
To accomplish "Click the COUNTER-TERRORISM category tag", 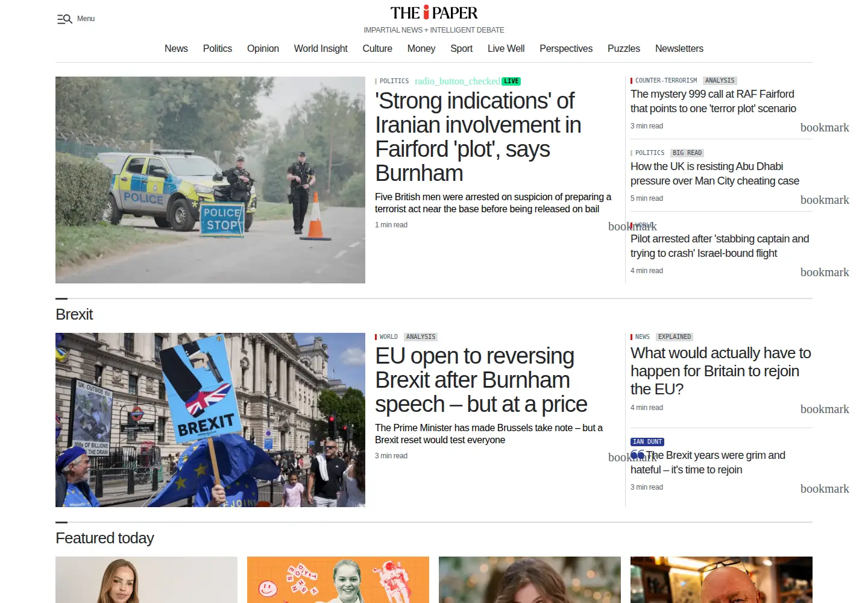I will click(x=666, y=80).
